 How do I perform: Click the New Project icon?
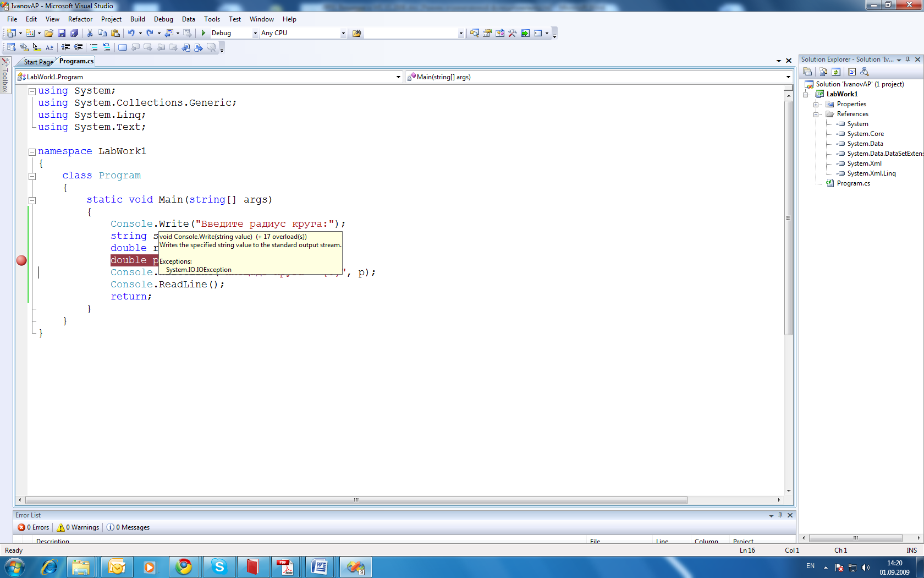10,33
